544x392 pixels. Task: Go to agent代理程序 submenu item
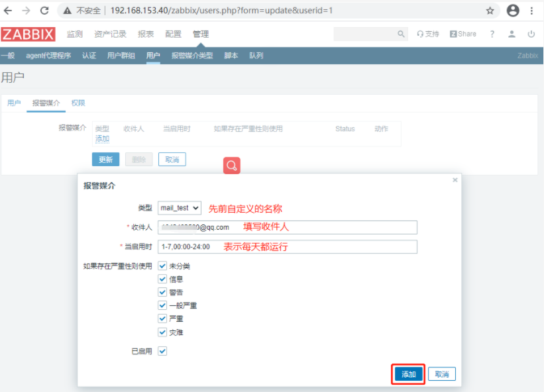[x=48, y=56]
